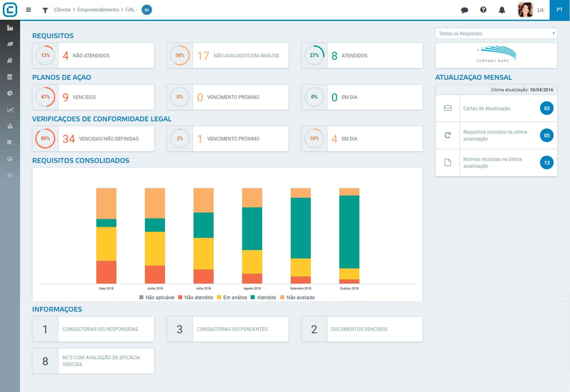Open the factory/industry sidebar icon

pyautogui.click(x=10, y=28)
